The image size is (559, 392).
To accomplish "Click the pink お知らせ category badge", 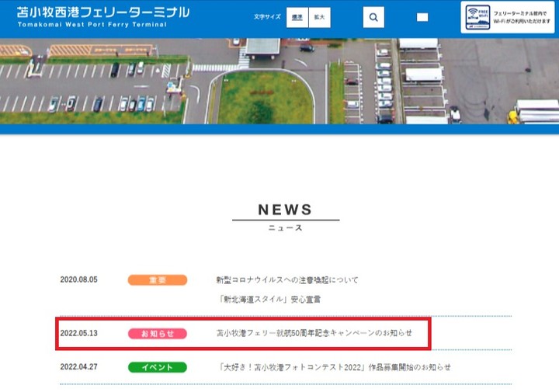I will point(157,333).
